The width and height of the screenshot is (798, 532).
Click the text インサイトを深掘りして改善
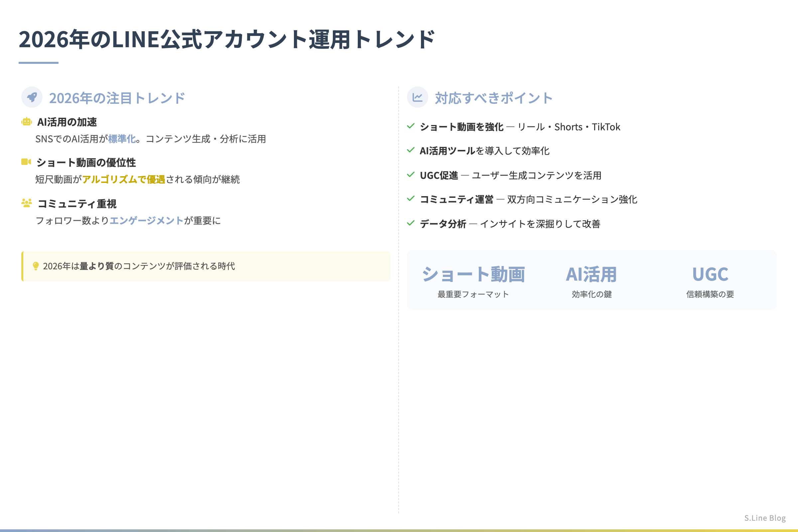coord(540,224)
